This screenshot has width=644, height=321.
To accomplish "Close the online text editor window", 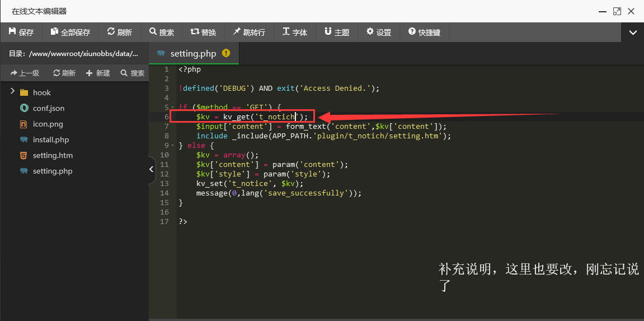I will click(x=631, y=11).
